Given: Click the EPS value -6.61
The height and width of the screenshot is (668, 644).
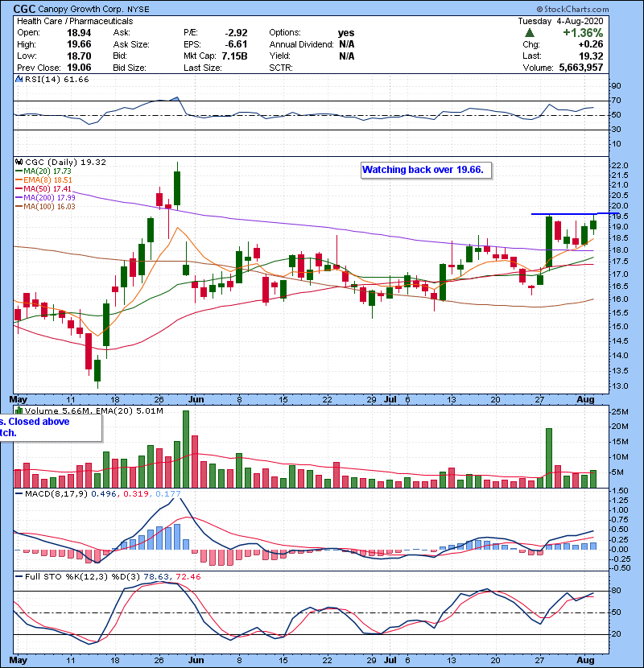Looking at the screenshot, I should [236, 44].
